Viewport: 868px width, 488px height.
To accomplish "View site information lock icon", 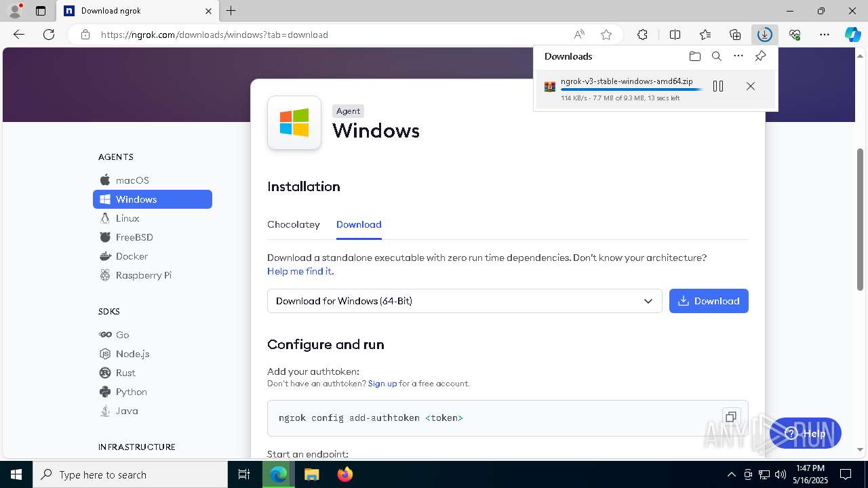I will [x=85, y=35].
